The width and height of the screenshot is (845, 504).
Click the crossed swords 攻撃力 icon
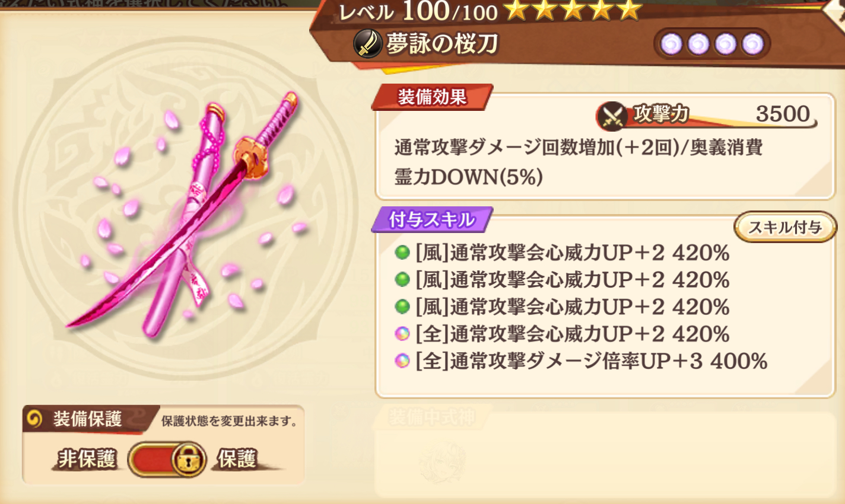(612, 116)
